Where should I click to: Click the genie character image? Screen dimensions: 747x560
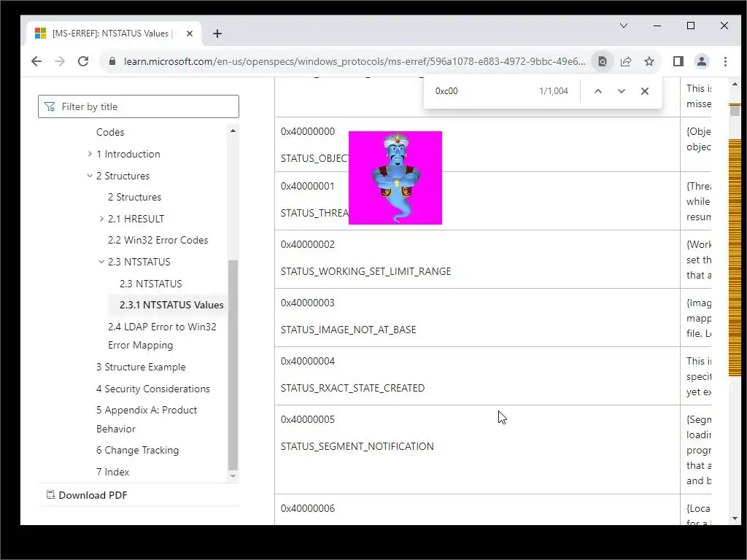[395, 178]
